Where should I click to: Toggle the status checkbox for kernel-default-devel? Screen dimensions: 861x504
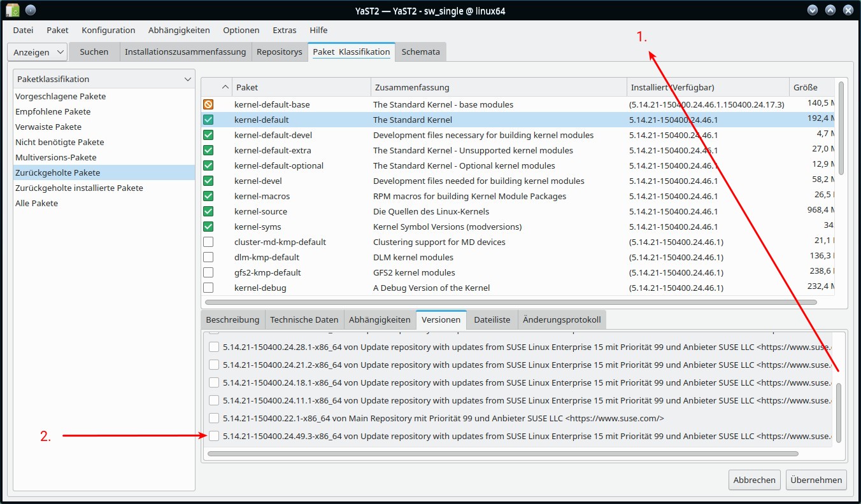pyautogui.click(x=208, y=135)
